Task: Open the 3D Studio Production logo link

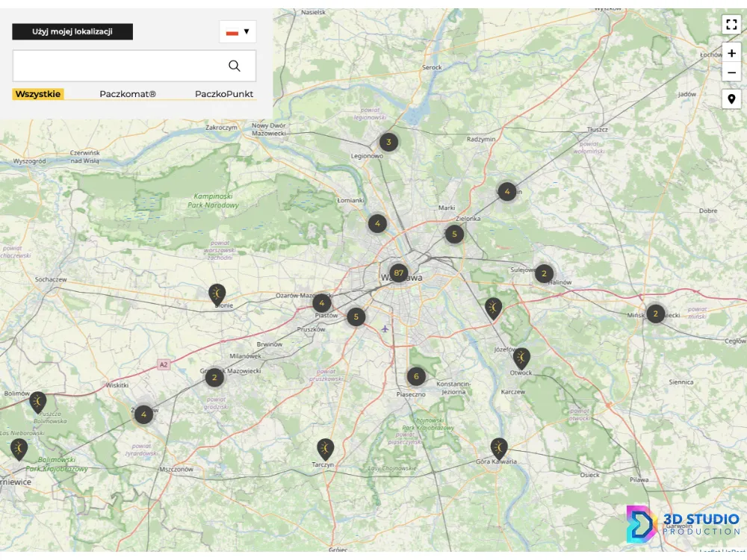Action: coord(683,523)
